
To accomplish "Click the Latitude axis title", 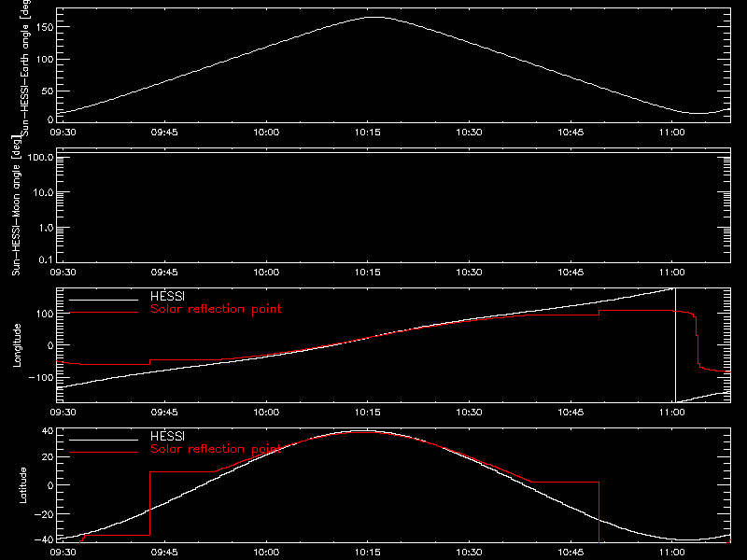I will coord(22,485).
